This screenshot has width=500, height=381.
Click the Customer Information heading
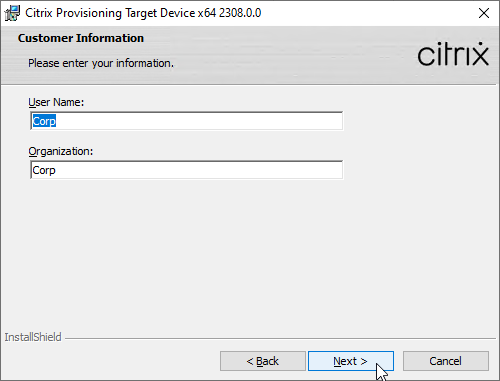click(81, 38)
